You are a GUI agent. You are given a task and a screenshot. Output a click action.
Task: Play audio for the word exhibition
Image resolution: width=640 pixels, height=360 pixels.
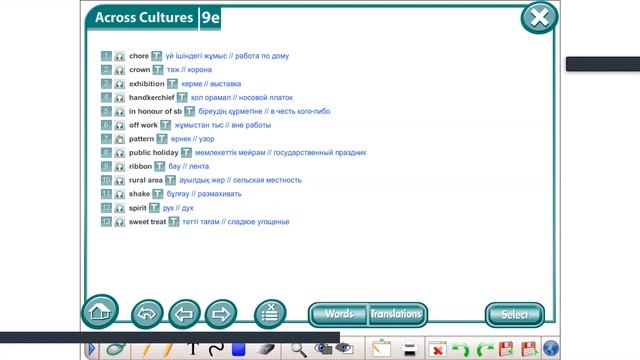pos(119,84)
